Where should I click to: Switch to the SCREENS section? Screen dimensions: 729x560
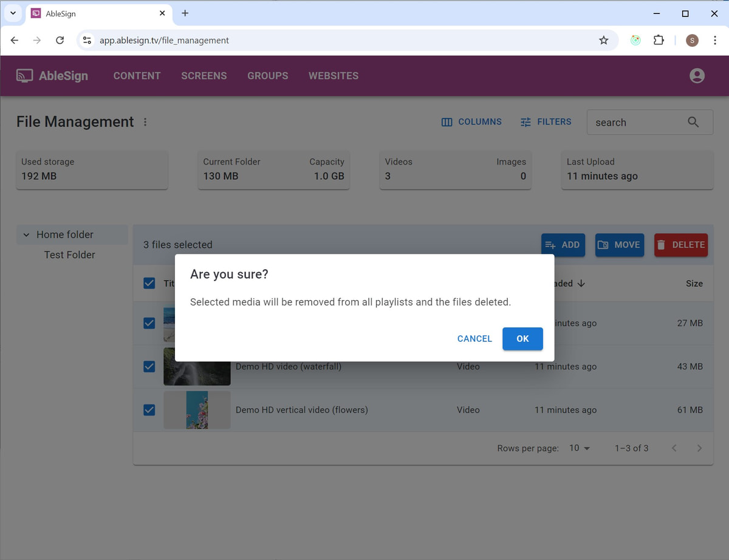[x=204, y=75]
